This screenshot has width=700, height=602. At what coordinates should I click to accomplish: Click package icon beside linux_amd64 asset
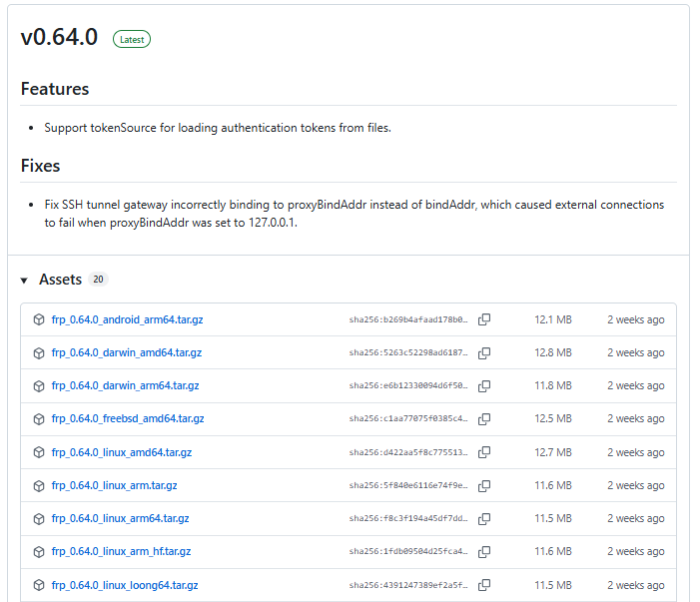pos(39,452)
